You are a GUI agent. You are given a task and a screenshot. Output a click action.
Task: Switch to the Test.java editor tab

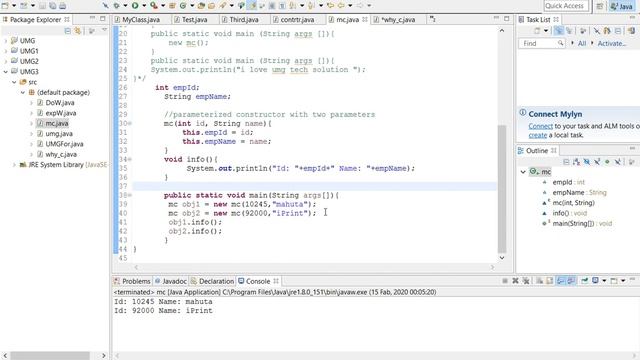click(x=195, y=20)
